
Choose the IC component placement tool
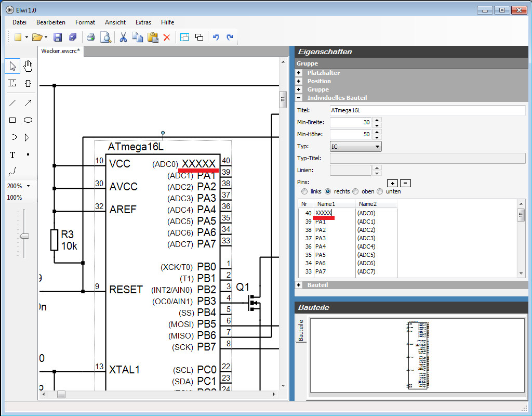coord(28,83)
